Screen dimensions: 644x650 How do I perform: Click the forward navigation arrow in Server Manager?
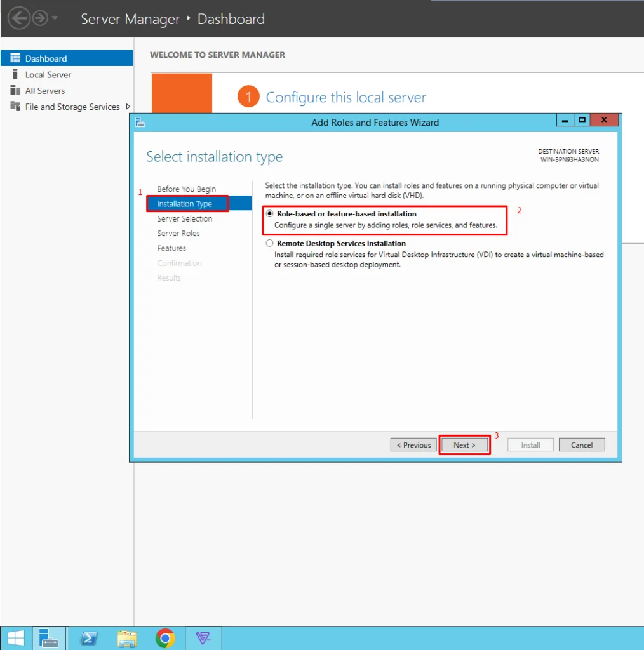pos(40,18)
